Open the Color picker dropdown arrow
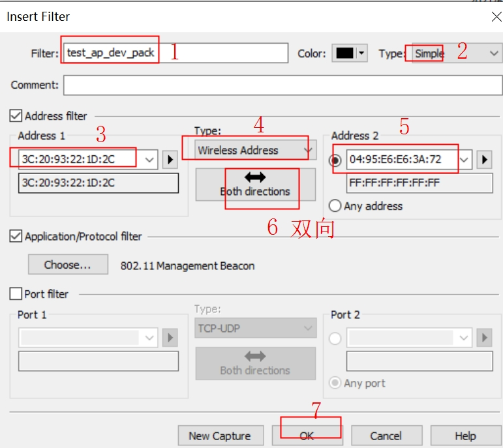This screenshot has width=503, height=448. [x=361, y=53]
